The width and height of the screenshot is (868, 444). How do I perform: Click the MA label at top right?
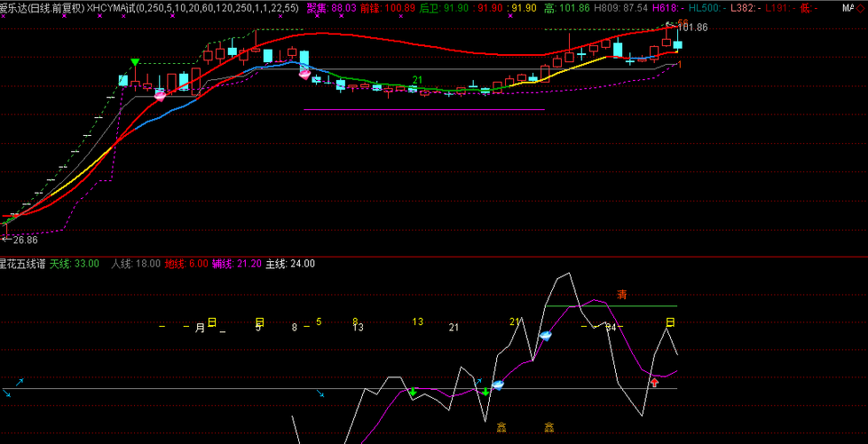848,8
